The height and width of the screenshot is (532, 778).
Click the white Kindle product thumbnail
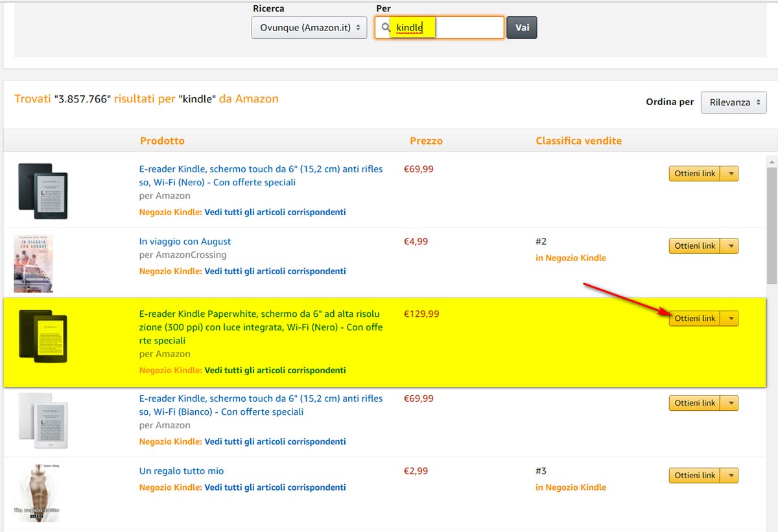(43, 421)
